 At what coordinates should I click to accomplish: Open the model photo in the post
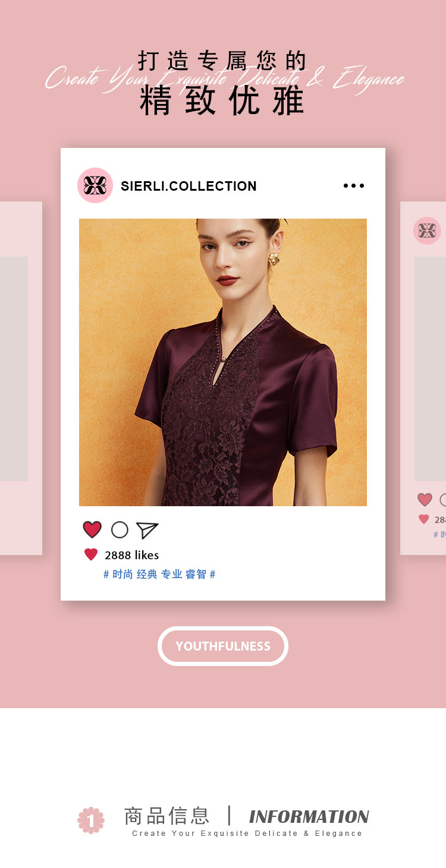point(223,362)
